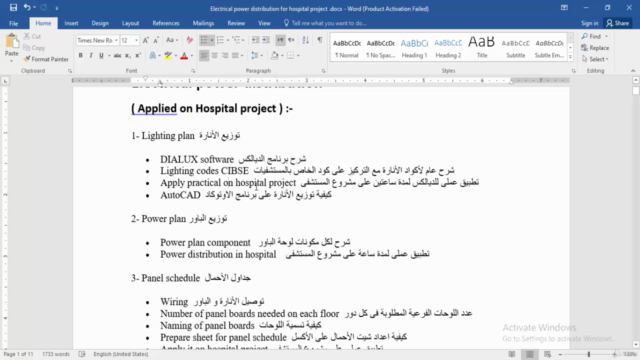640x360 pixels.
Task: Increase indent of paragraph
Action: coord(266,40)
